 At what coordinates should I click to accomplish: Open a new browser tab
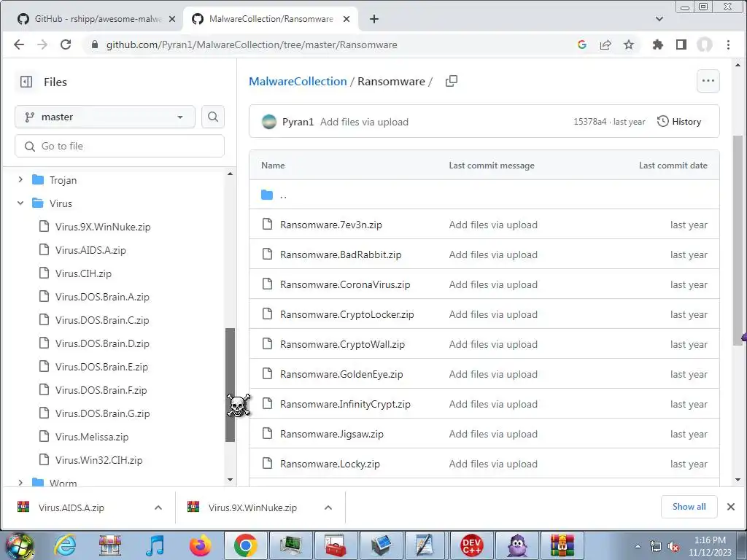(374, 19)
